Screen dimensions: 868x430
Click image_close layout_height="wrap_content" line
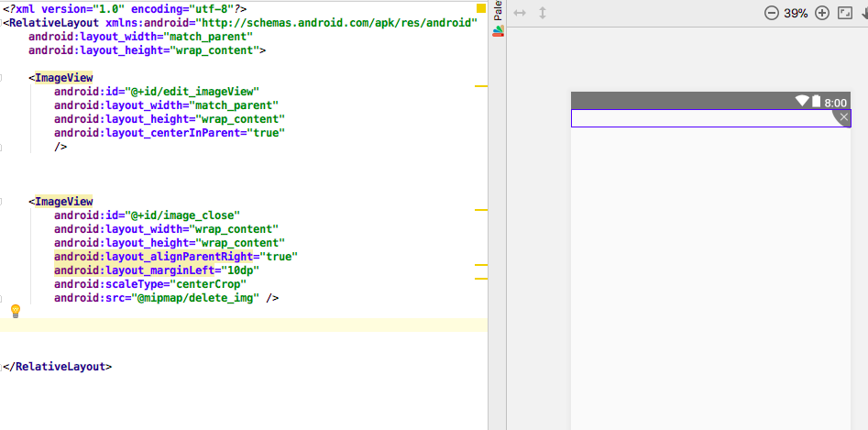click(170, 243)
